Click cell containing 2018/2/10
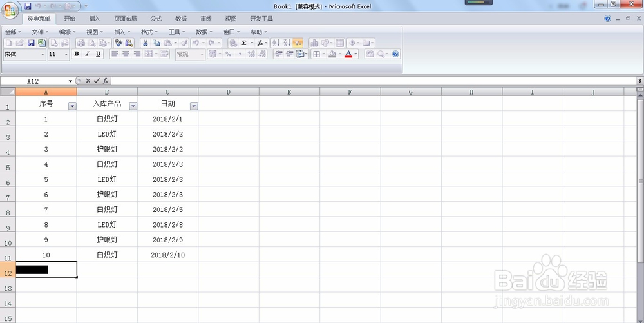 click(x=167, y=255)
